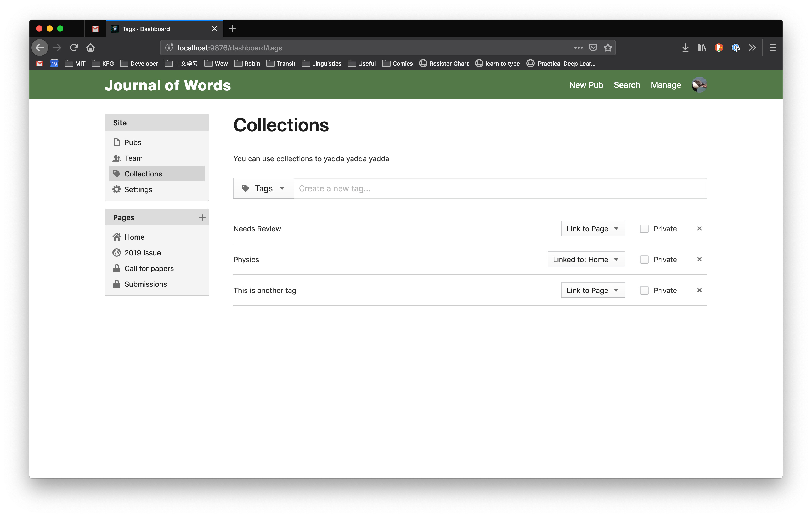Open the browser home page icon
Viewport: 812px width, 517px height.
tap(90, 48)
